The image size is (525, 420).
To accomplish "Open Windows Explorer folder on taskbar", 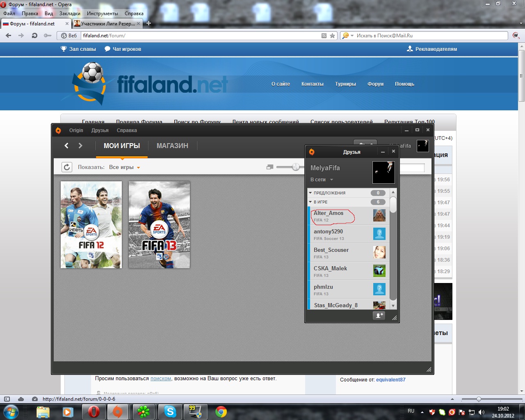I will (43, 411).
